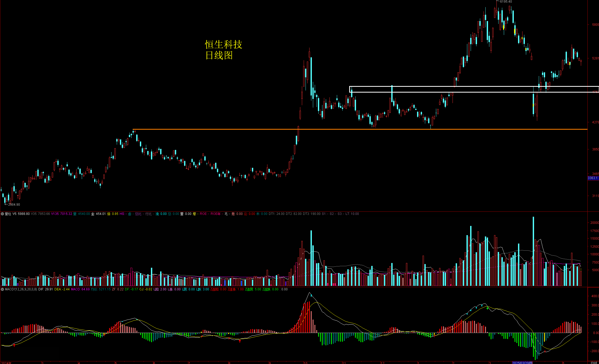599x364 pixels.
Task: Expand the 量柱 indicator dropdown arrow
Action: pyautogui.click(x=2, y=214)
